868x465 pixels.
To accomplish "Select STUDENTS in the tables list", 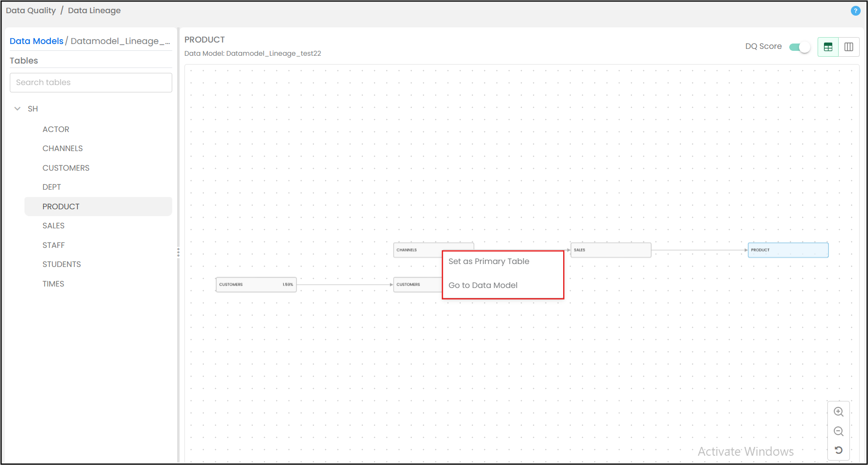I will [62, 264].
